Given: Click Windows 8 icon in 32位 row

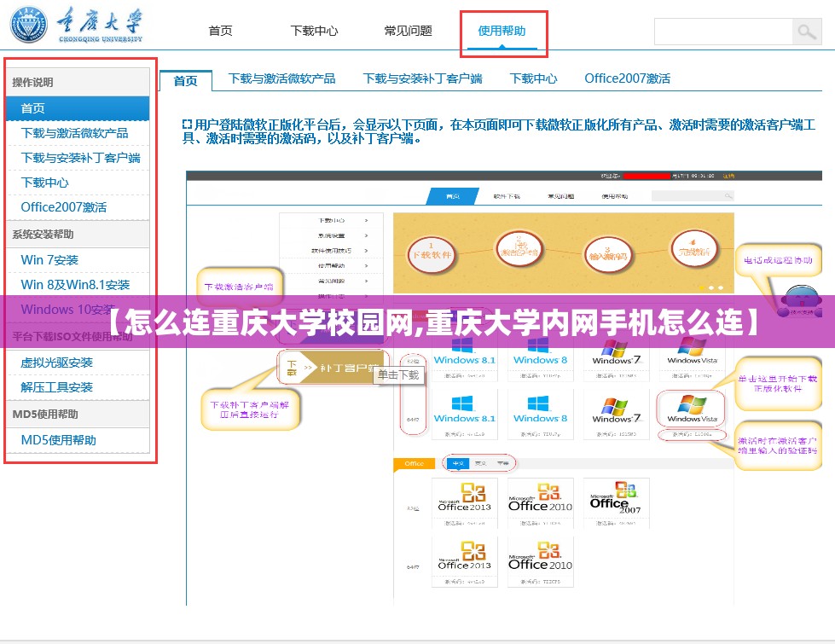Looking at the screenshot, I should click(540, 351).
